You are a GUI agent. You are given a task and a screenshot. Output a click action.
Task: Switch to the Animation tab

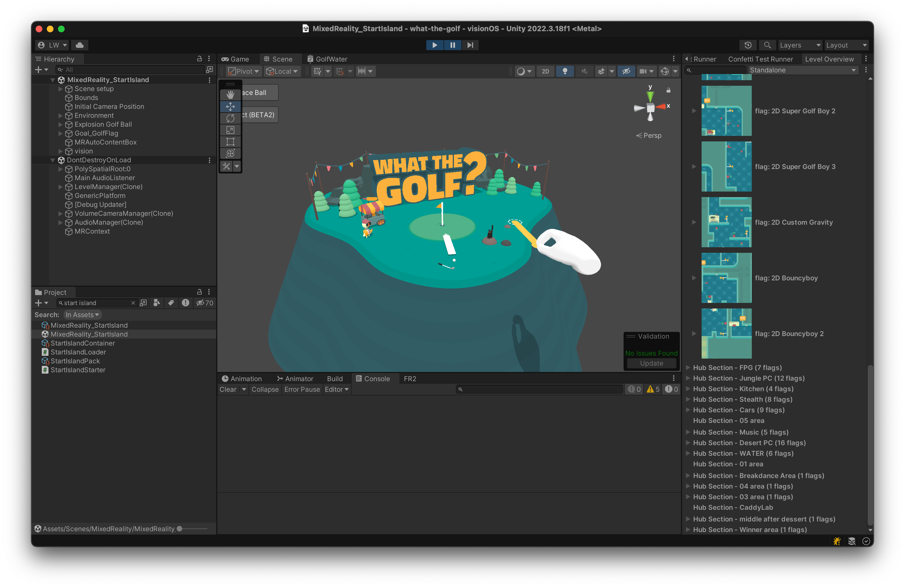pyautogui.click(x=242, y=379)
